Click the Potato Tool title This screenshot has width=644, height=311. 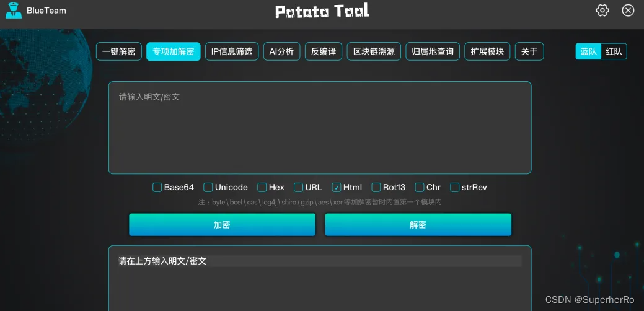[x=322, y=11]
